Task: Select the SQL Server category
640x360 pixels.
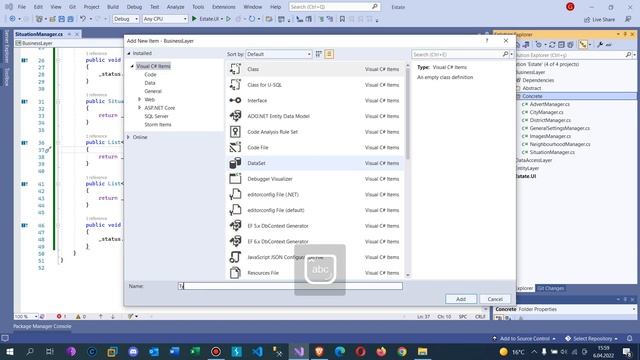Action: (x=156, y=116)
